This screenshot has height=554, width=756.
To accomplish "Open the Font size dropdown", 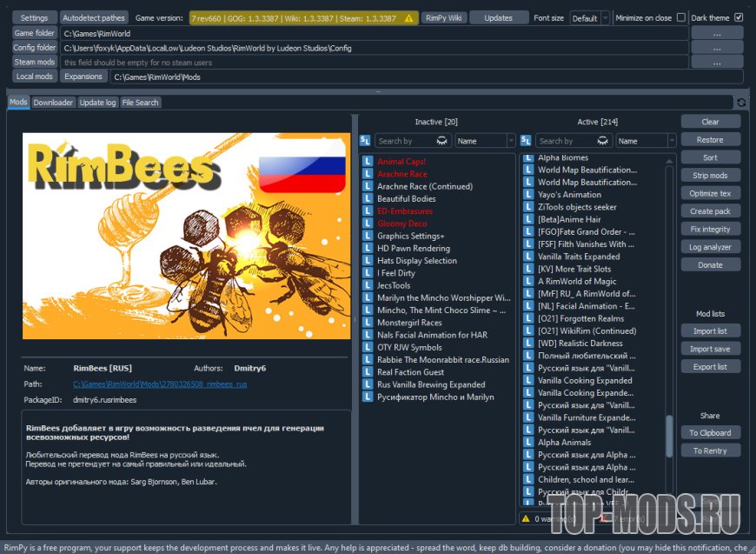I will point(590,18).
